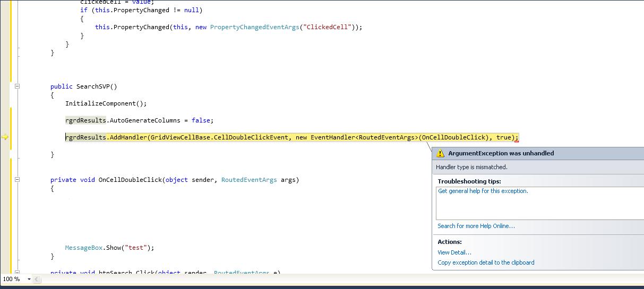Click InitializeComponent(); in the code
The width and height of the screenshot is (644, 289).
click(106, 103)
